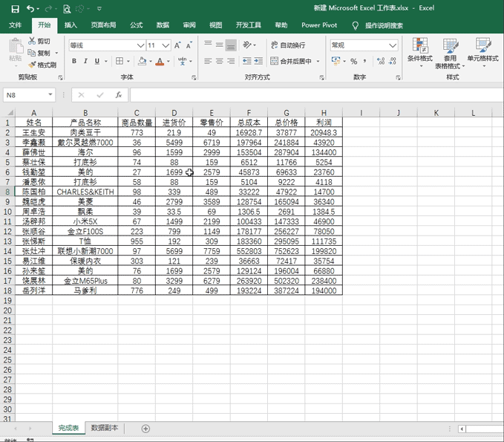Screen dimensions: 504x442
Task: Click the Select All corner triangle
Action: pos(10,113)
